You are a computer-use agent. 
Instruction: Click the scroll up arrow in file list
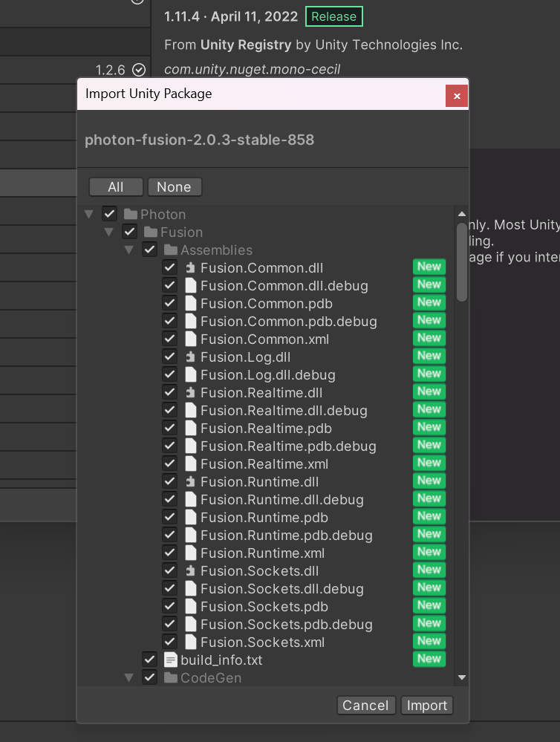coord(462,214)
